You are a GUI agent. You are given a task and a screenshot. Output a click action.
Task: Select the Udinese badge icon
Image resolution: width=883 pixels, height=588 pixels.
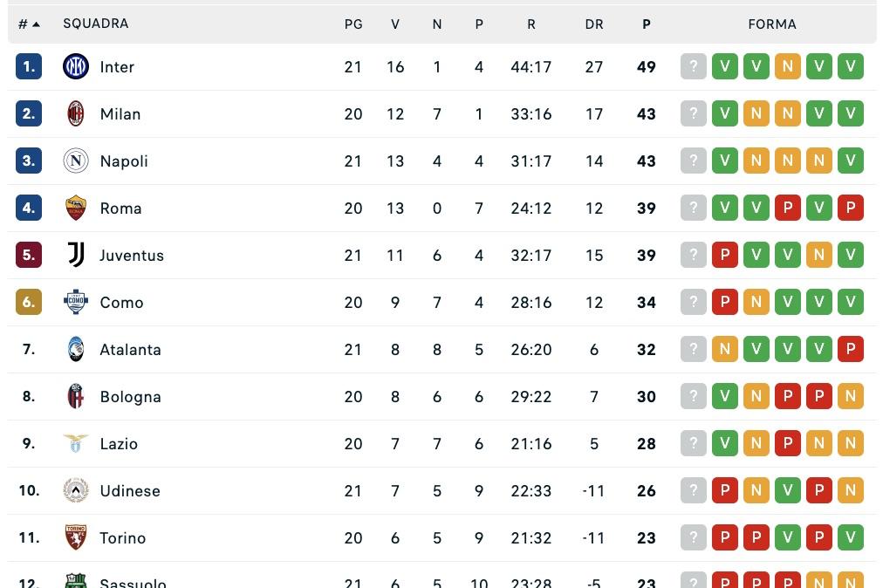point(76,490)
